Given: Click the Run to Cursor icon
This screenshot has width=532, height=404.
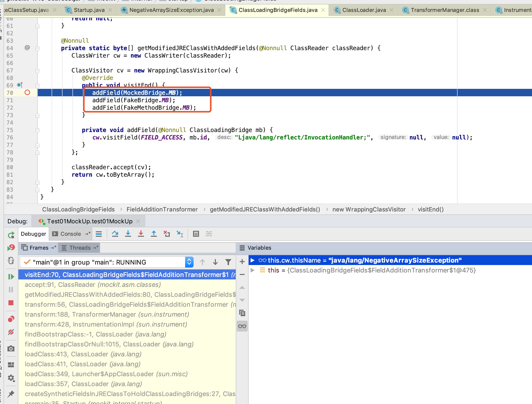Looking at the screenshot, I should pos(180,234).
